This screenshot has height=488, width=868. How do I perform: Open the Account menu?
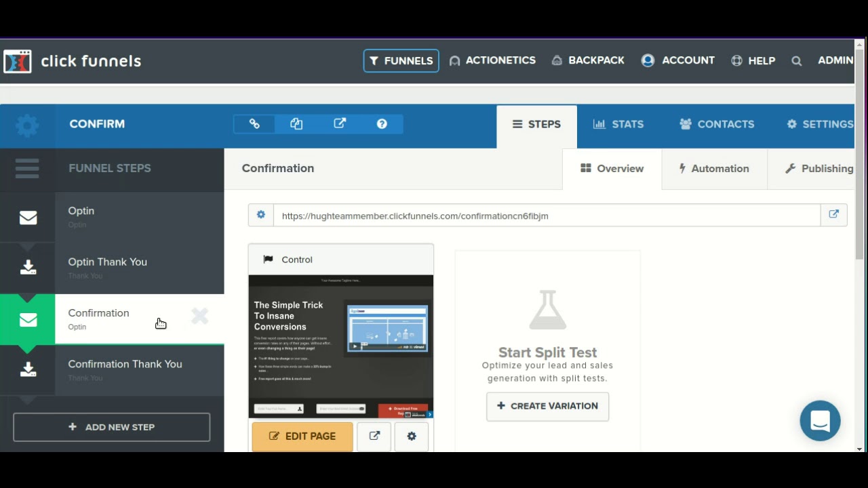point(678,60)
